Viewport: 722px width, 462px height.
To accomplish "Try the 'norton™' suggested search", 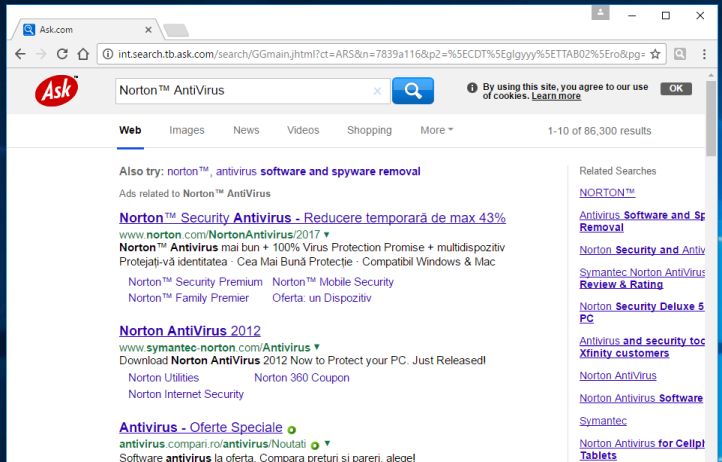I will pos(188,171).
